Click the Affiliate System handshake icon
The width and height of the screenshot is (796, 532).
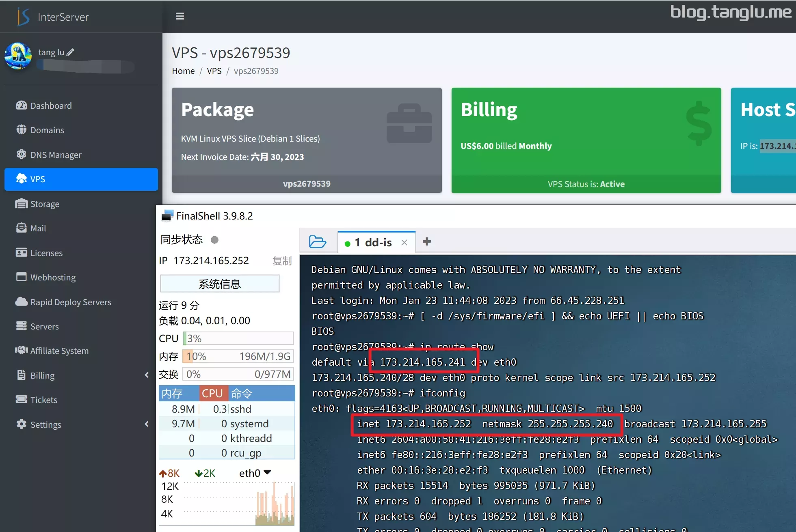(x=21, y=351)
